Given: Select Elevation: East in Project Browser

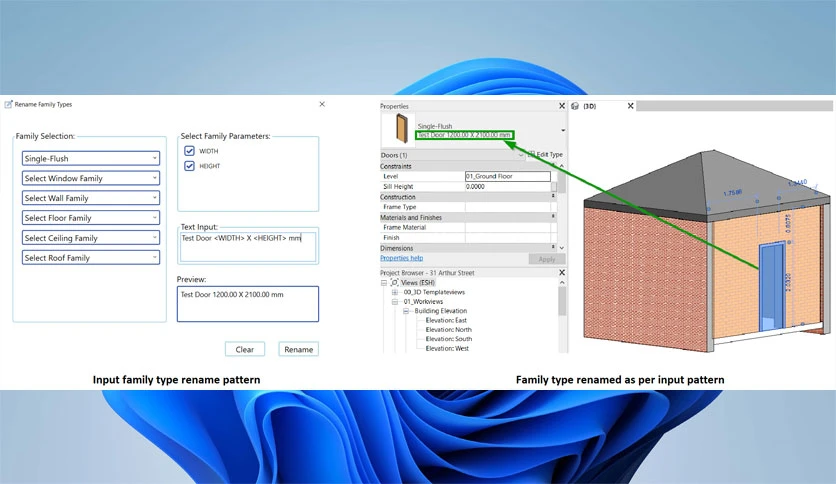Looking at the screenshot, I should [x=446, y=320].
